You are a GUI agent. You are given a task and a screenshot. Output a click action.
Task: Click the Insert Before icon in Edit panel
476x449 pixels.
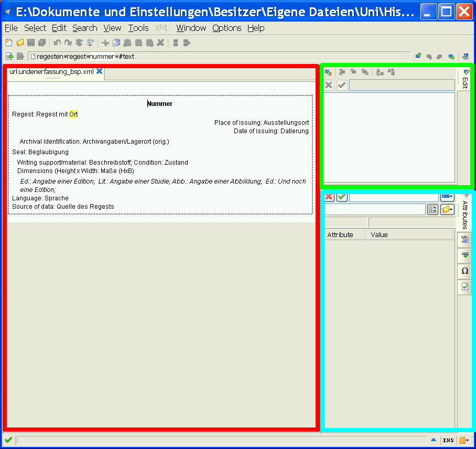pos(342,72)
